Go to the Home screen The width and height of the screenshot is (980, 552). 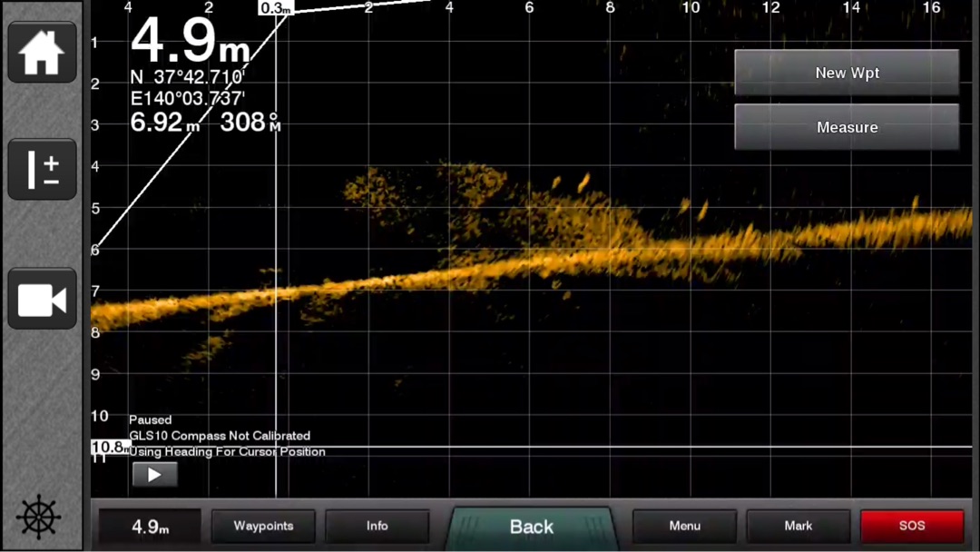[x=42, y=53]
